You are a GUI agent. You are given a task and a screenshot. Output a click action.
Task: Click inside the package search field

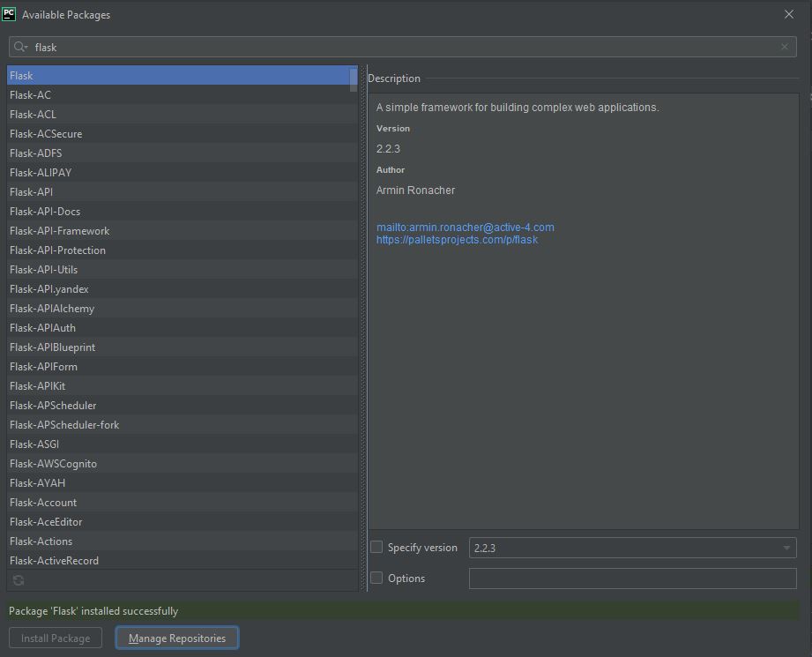click(176, 46)
